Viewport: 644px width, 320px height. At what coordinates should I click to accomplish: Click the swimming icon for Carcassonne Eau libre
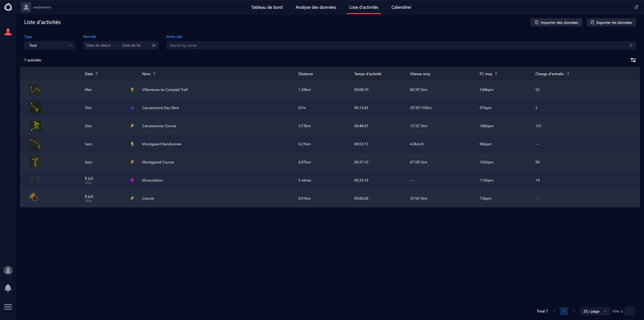tap(132, 108)
